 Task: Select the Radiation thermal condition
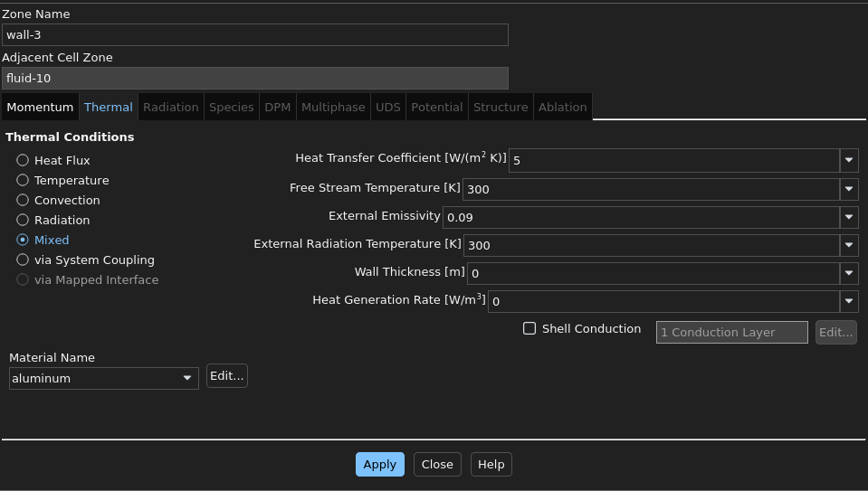(23, 220)
